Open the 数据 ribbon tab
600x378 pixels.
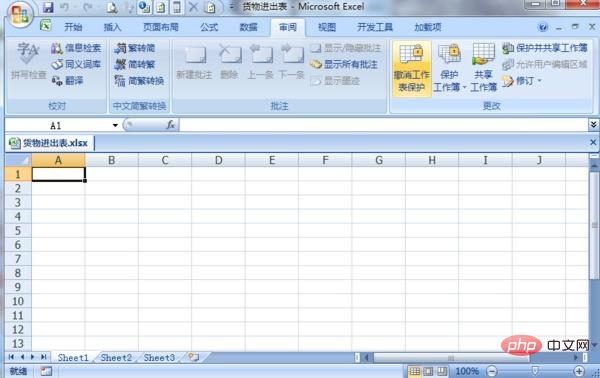coord(248,27)
